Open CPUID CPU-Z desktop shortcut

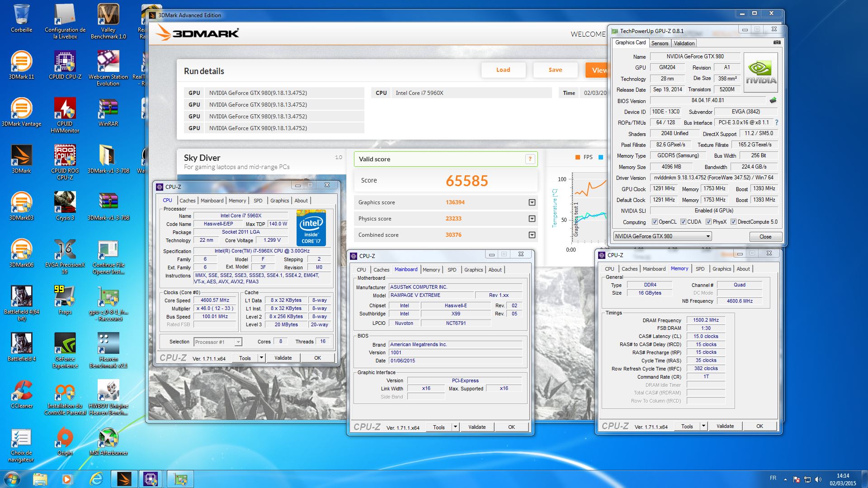(65, 65)
